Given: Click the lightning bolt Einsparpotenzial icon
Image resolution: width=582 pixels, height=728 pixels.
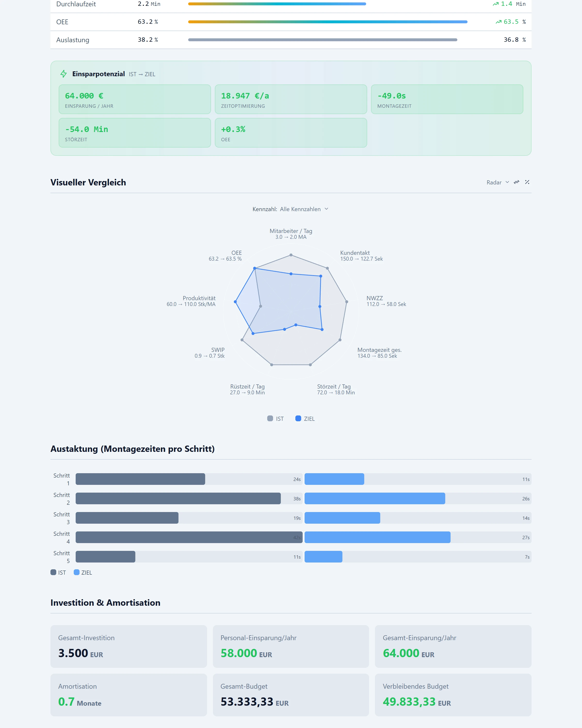Looking at the screenshot, I should tap(64, 74).
